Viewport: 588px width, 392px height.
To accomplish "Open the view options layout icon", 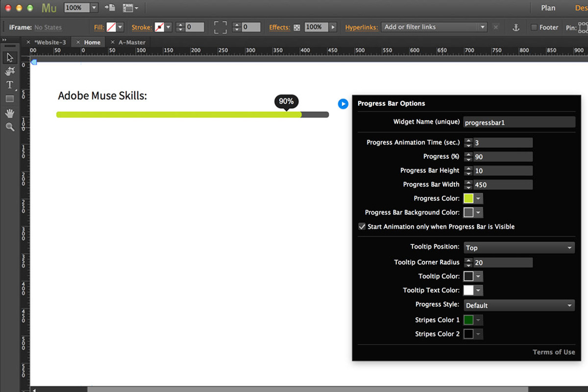I will (130, 7).
